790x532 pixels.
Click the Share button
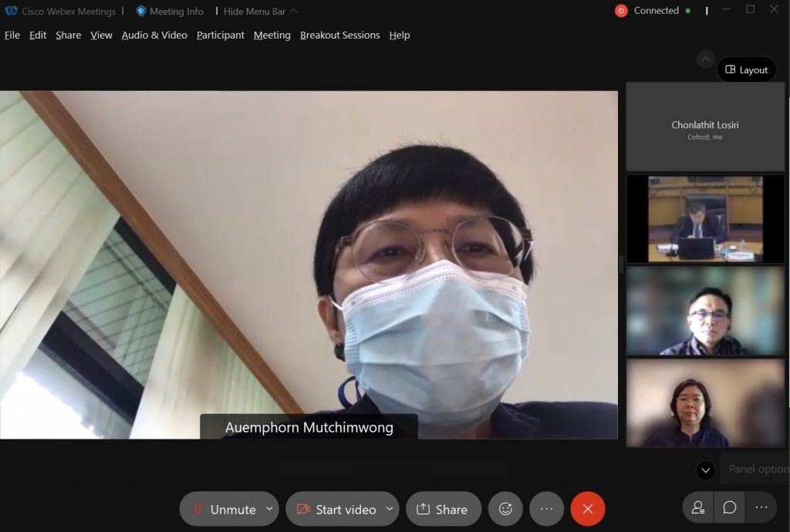[443, 509]
